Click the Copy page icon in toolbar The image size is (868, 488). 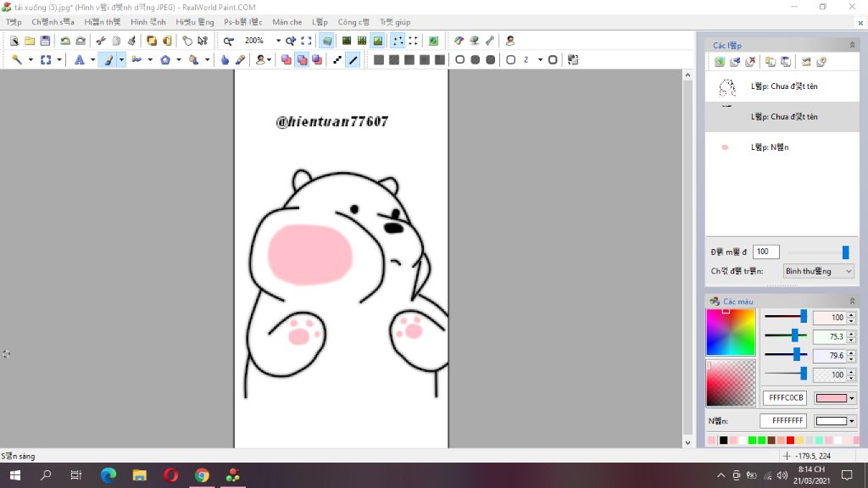pyautogui.click(x=116, y=41)
